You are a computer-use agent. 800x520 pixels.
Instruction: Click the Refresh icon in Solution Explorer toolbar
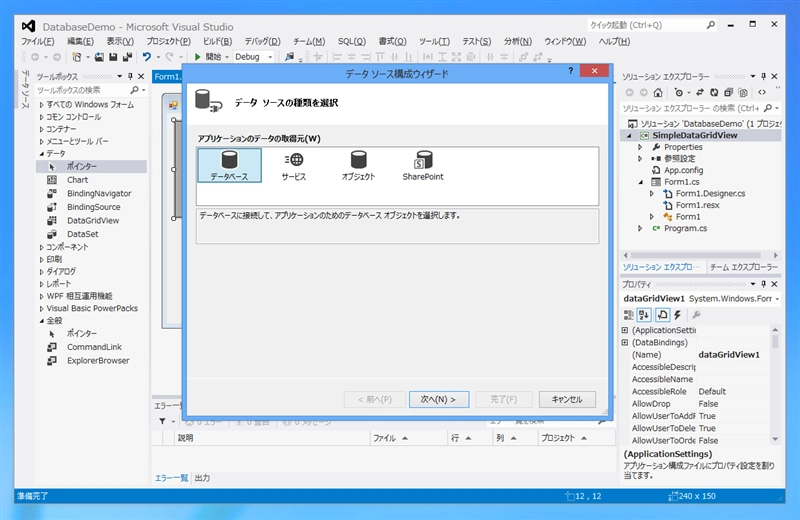click(x=714, y=92)
